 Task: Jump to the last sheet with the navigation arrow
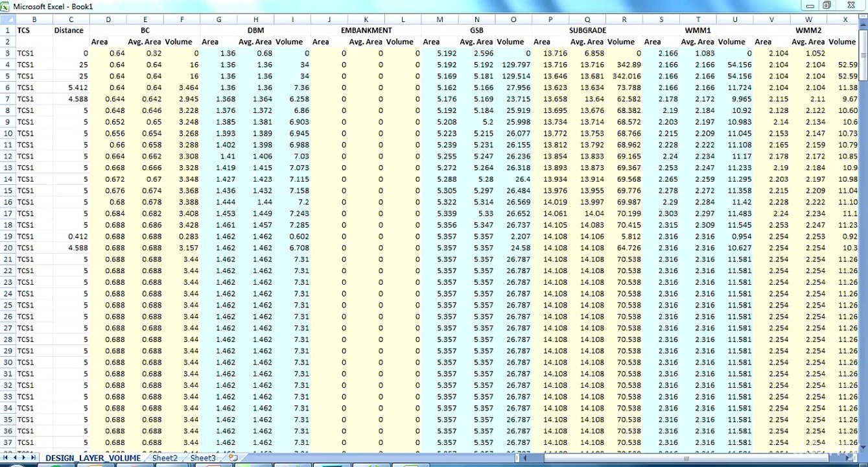(34, 458)
